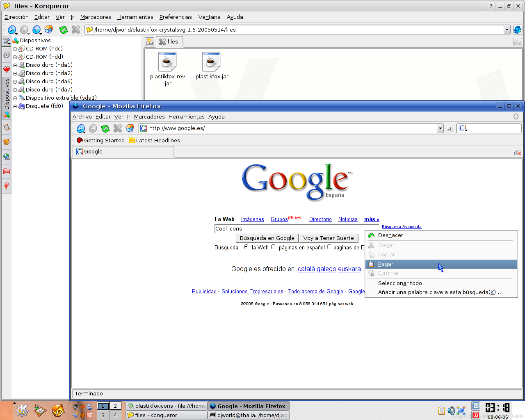Open the Noticias link on Google
The height and width of the screenshot is (420, 525).
(x=348, y=219)
